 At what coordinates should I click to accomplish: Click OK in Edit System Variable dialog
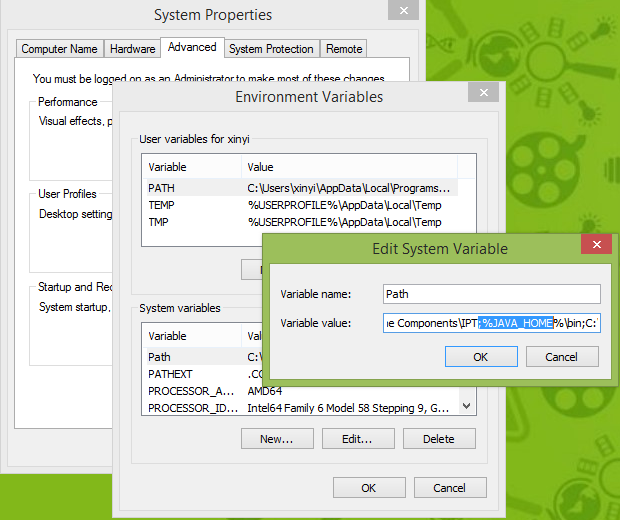click(480, 357)
